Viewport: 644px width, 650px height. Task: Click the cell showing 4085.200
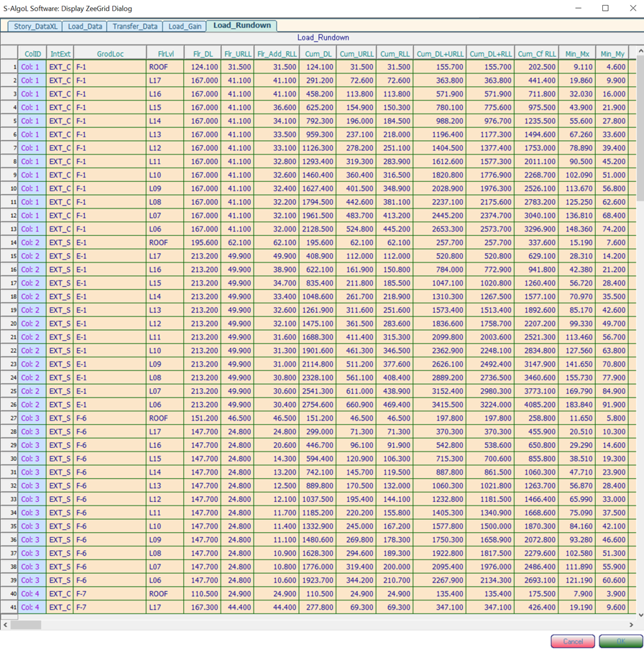pos(537,405)
